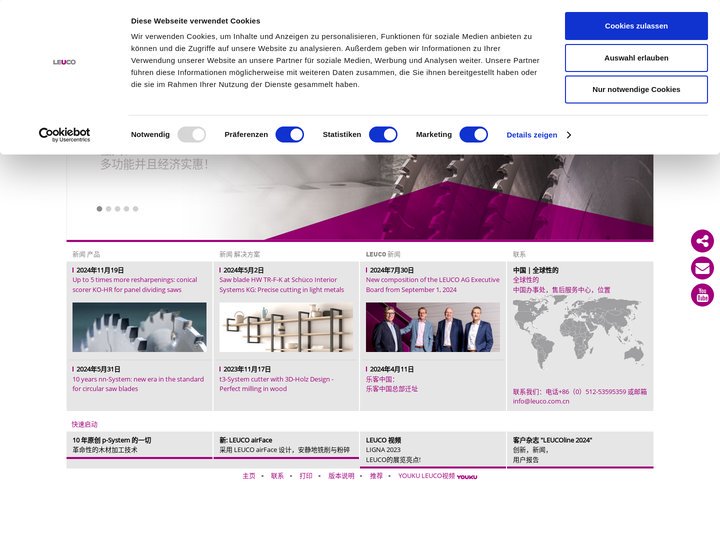The height and width of the screenshot is (540, 720).
Task: Expand Details zeigen chevron
Action: tap(569, 135)
